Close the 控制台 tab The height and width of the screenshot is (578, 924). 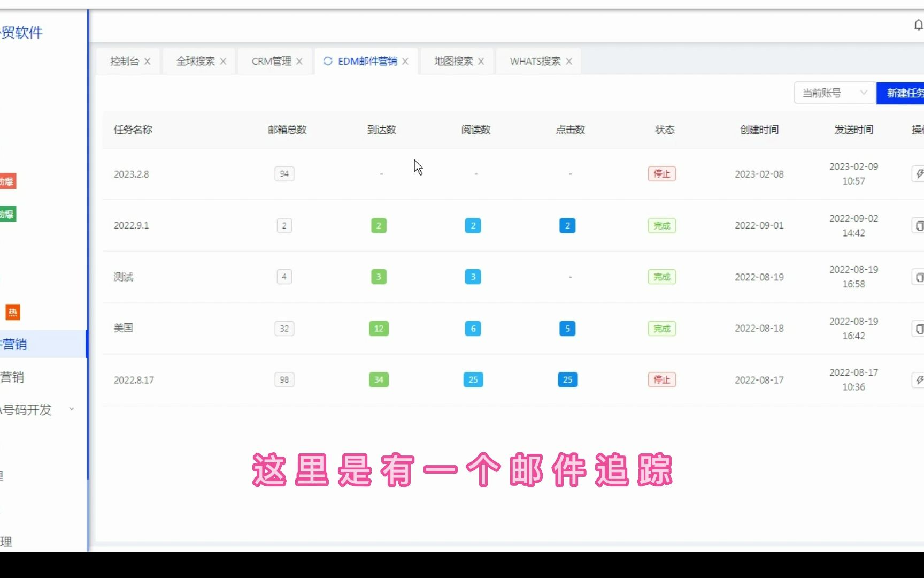(x=147, y=62)
